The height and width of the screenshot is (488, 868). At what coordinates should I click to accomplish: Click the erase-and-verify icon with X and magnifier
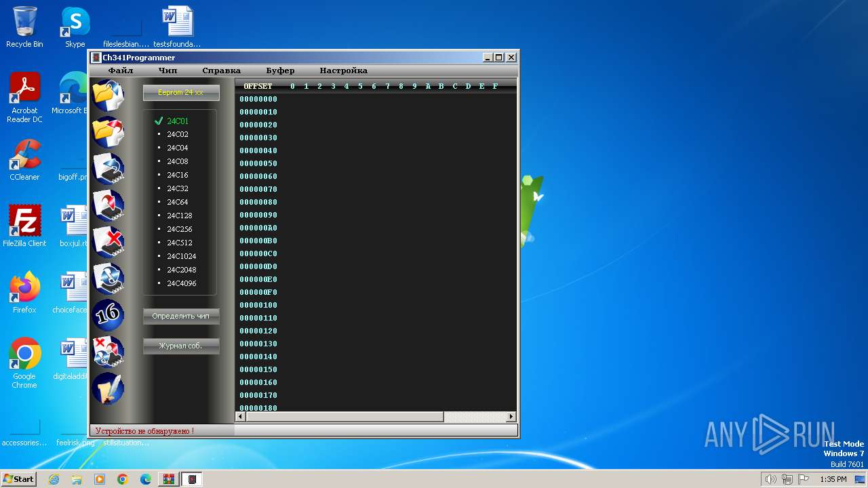pyautogui.click(x=108, y=351)
